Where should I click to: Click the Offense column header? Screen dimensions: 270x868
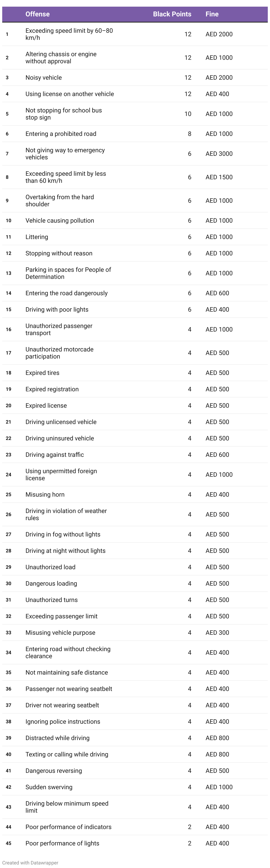point(37,14)
